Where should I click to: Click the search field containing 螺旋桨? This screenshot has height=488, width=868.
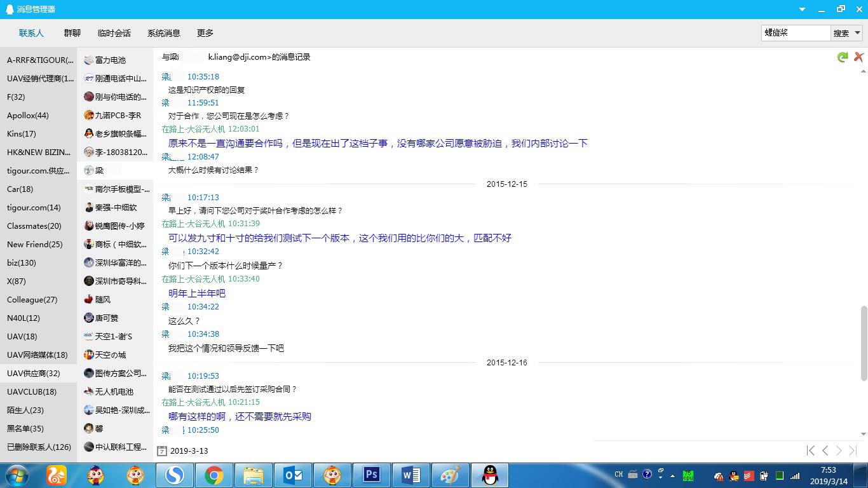click(x=796, y=33)
